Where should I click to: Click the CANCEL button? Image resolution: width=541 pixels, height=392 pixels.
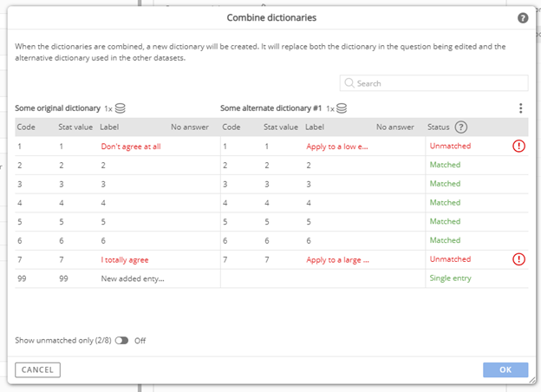coord(37,370)
